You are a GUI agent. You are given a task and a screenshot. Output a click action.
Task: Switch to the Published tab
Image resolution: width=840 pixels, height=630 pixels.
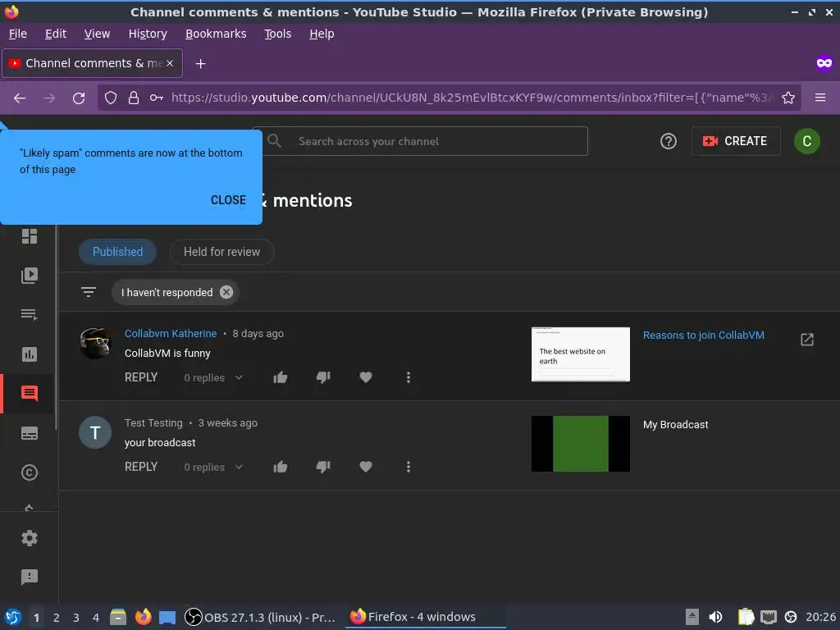pos(118,252)
